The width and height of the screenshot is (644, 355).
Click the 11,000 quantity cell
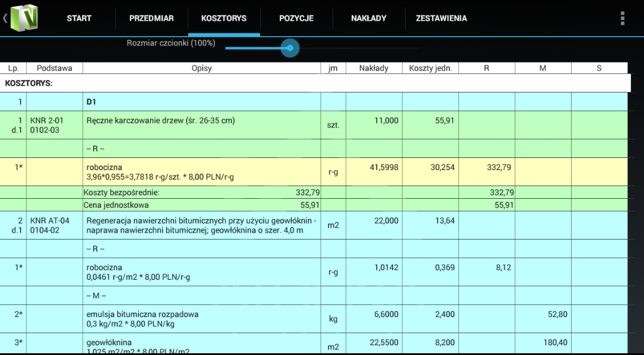click(374, 125)
